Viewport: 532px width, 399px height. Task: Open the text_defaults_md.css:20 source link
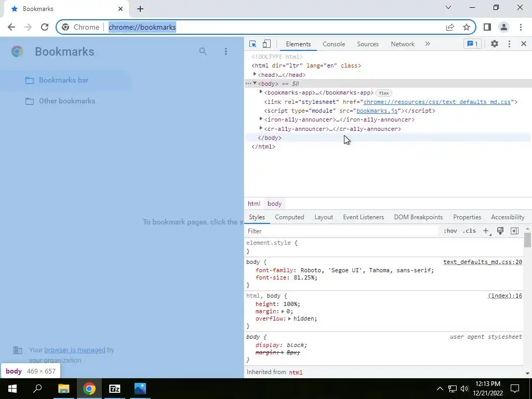[x=483, y=262]
